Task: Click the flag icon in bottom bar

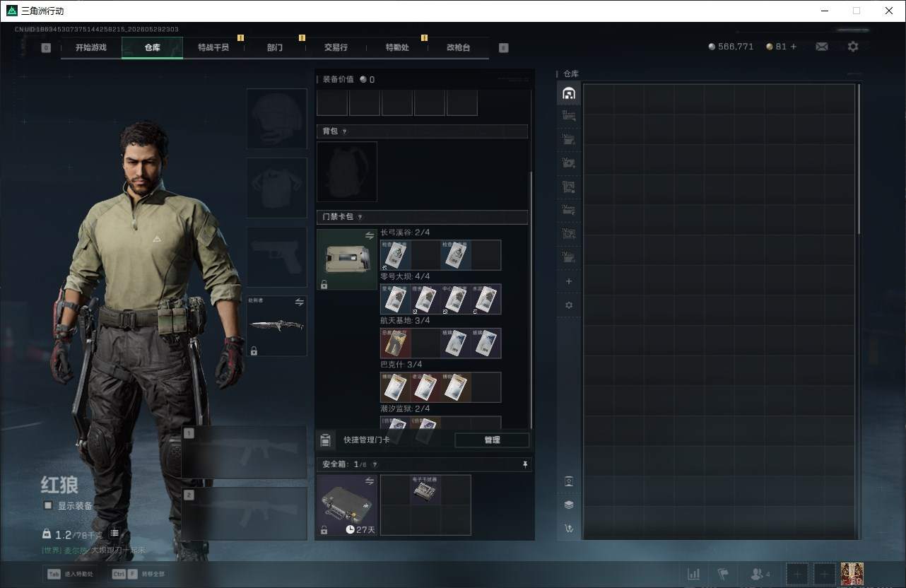Action: click(723, 574)
